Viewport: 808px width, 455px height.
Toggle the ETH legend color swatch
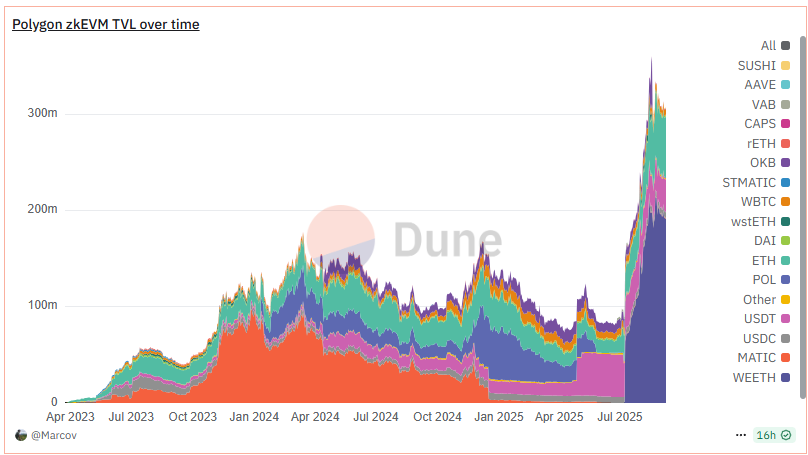point(785,261)
